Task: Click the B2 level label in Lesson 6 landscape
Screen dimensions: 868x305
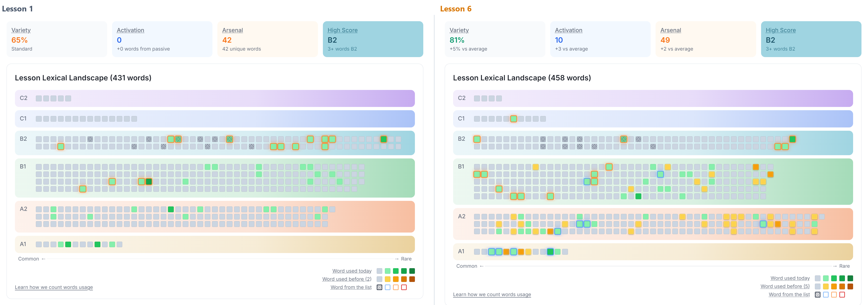Action: 461,139
